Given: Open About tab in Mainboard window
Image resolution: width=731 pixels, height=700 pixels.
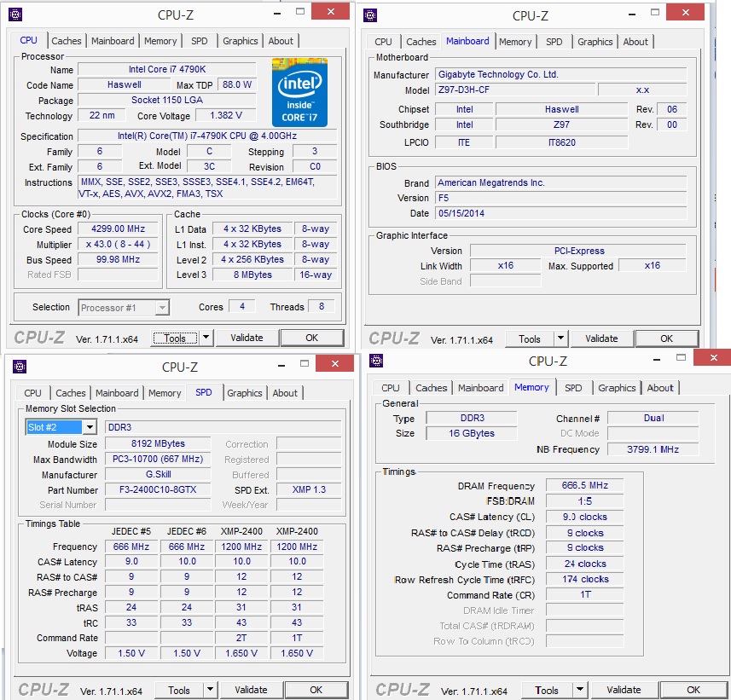Looking at the screenshot, I should click(635, 42).
